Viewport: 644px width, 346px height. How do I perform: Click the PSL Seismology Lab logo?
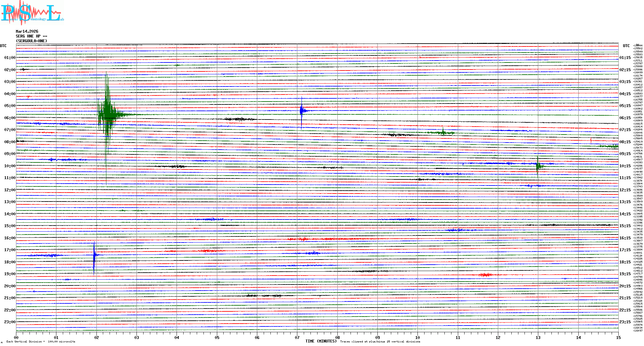click(x=32, y=13)
